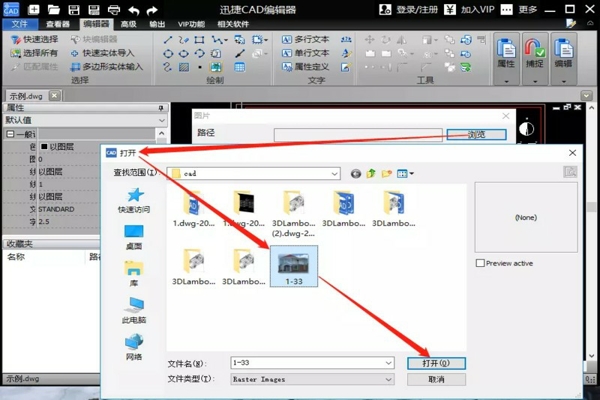Expand the 查找范围 cad folder dropdown
This screenshot has width=600, height=400.
pyautogui.click(x=334, y=174)
